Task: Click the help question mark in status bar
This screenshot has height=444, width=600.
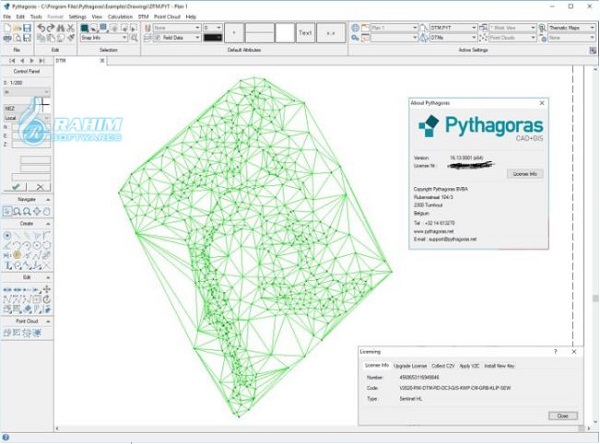Action: pos(6,437)
